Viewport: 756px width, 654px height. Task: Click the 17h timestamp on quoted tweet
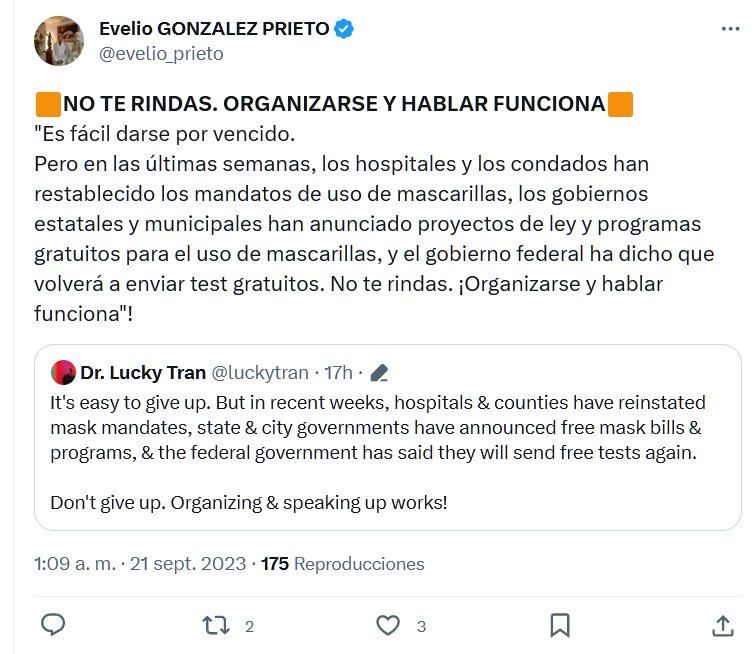coord(339,373)
